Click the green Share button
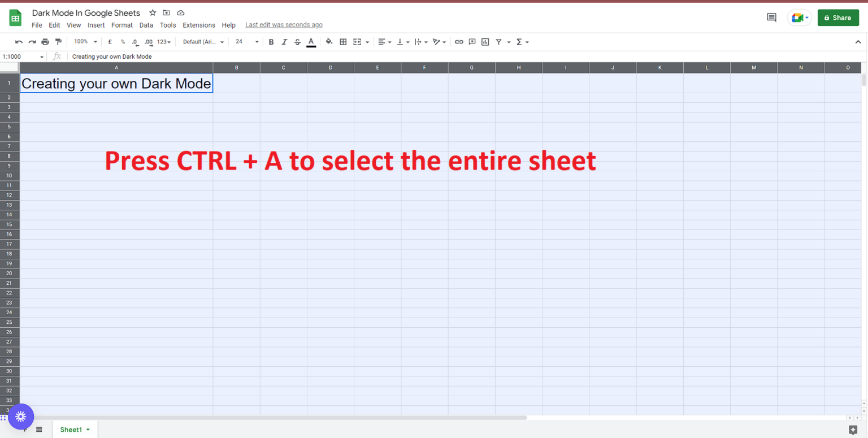Viewport: 868px width, 438px height. coord(838,18)
